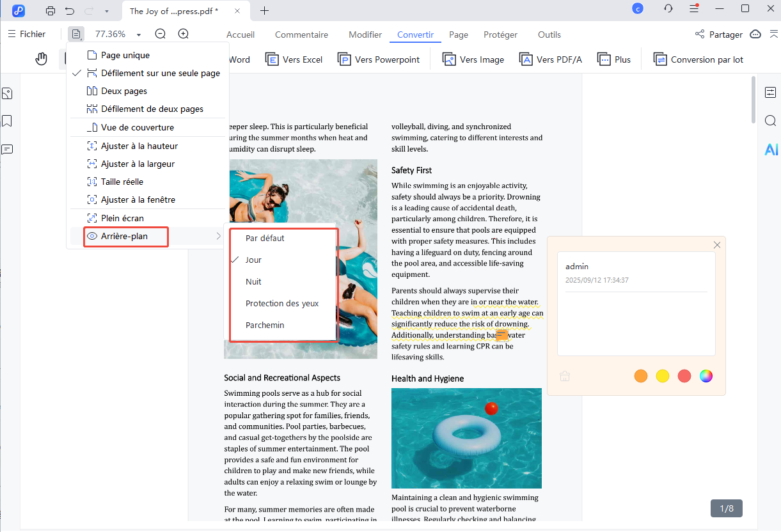Open the search panel icon
This screenshot has width=781, height=532.
(771, 121)
